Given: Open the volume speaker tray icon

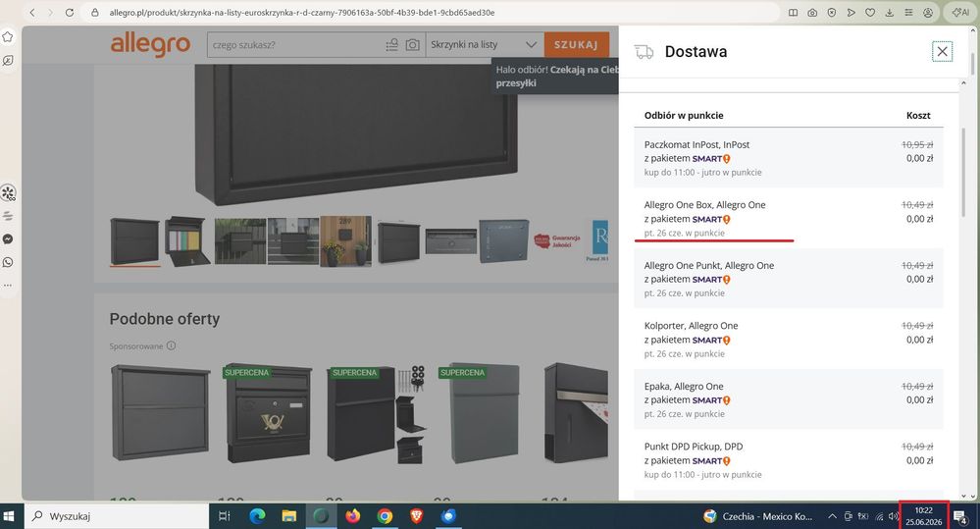Looking at the screenshot, I should tap(893, 516).
